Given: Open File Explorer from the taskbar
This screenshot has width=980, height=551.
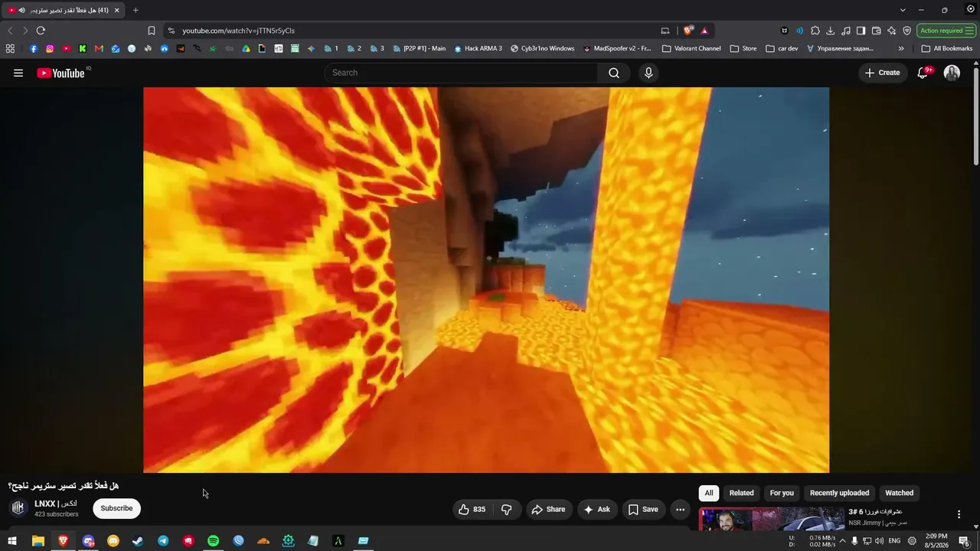Looking at the screenshot, I should click(38, 541).
